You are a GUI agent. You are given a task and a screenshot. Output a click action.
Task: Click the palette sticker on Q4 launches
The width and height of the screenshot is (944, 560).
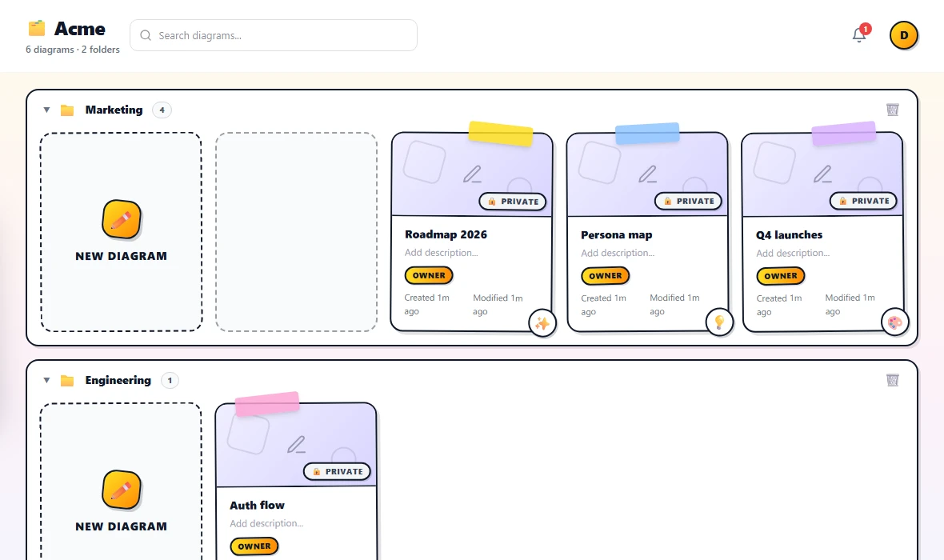(x=894, y=322)
